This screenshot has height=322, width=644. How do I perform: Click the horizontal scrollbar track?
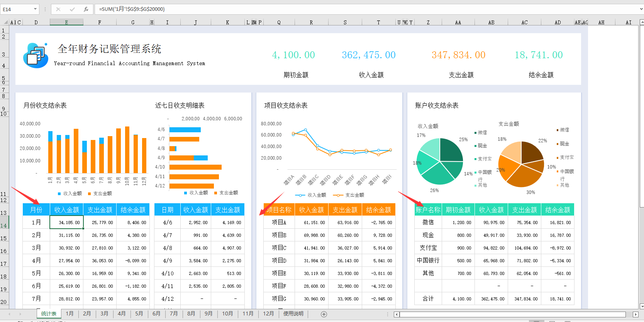click(512, 314)
